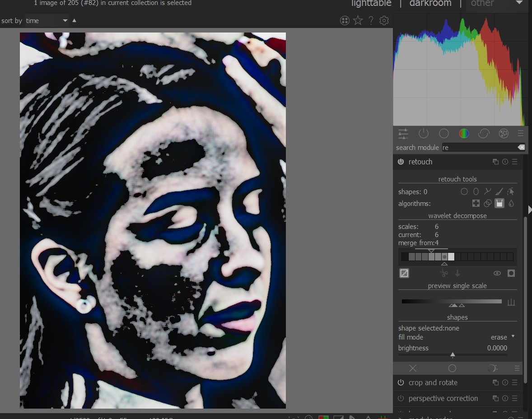Click the wavelet decompose scale bar
This screenshot has width=532, height=419.
click(457, 257)
